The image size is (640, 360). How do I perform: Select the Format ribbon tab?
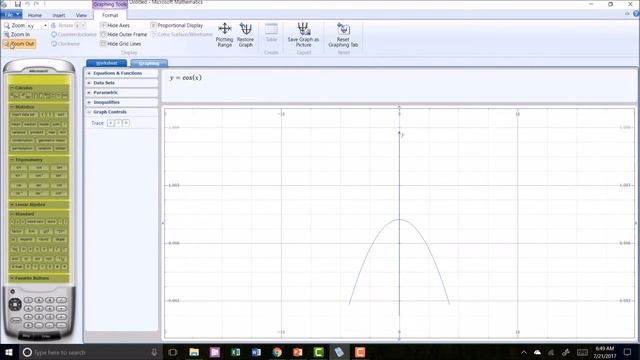(110, 15)
